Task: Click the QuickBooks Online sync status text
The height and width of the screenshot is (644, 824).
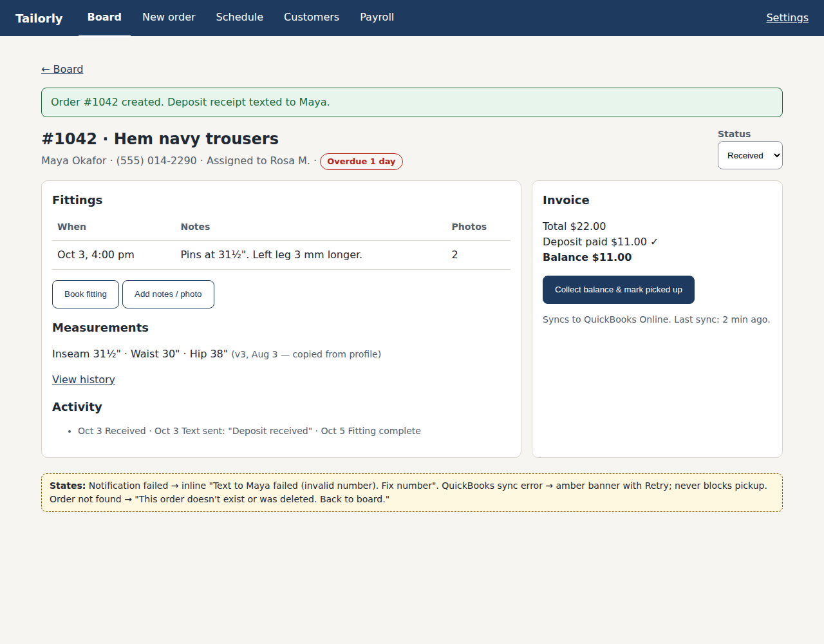Action: [x=656, y=319]
